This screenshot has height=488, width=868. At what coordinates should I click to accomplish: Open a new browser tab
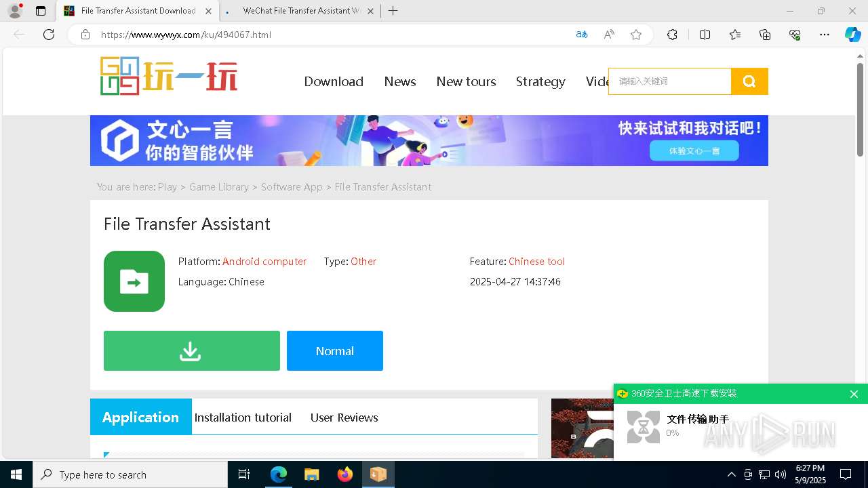pos(393,11)
